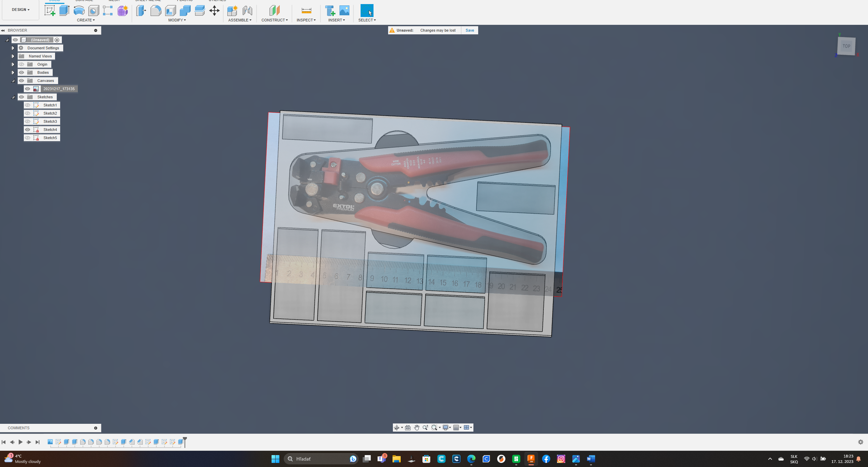Click the Save link
Viewport: 868px width, 467px height.
click(470, 30)
